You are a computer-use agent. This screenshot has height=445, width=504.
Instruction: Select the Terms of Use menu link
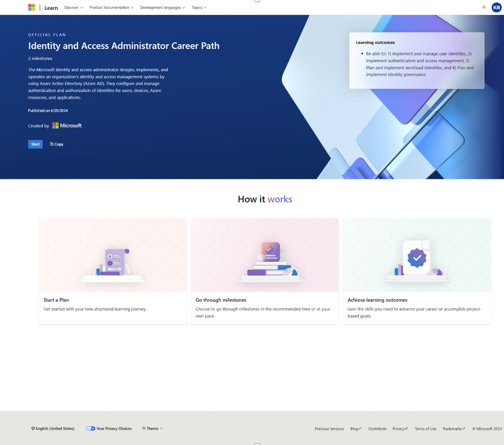[x=425, y=428]
